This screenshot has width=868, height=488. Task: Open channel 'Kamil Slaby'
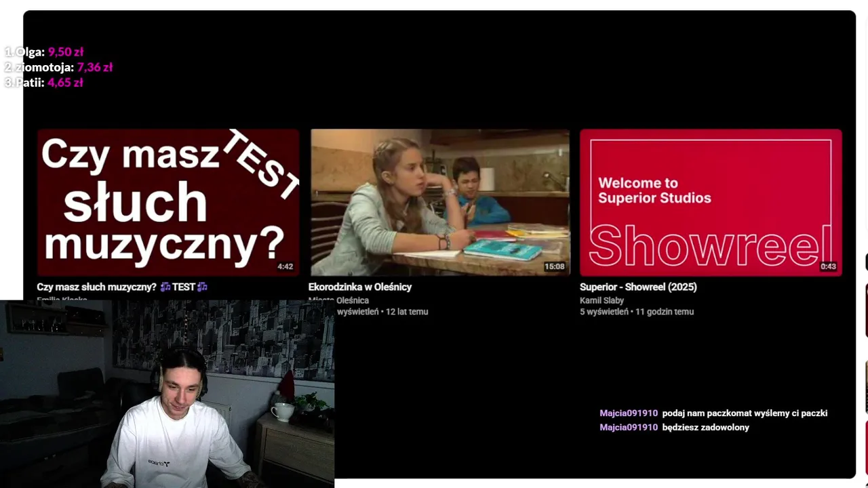601,300
